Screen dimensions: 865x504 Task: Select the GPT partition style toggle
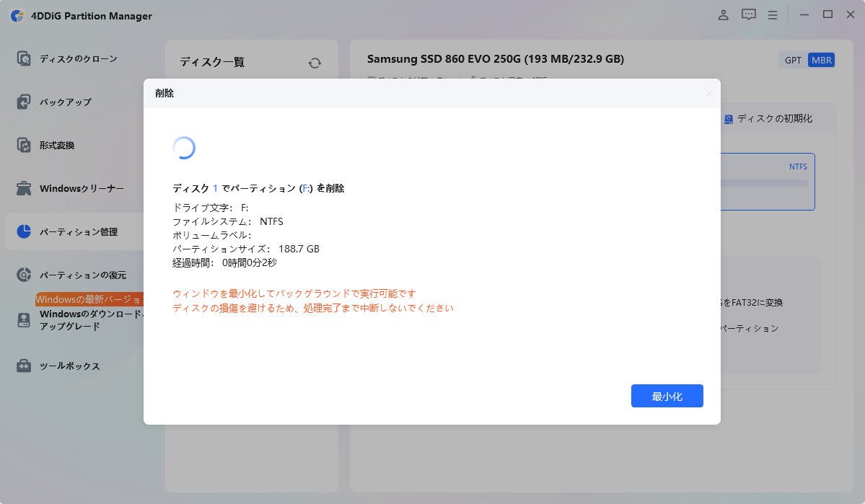(793, 60)
